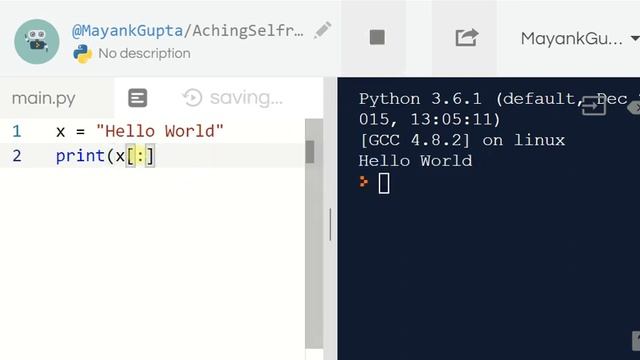Screen dimensions: 640x360
Task: Clear the console with the eraser icon
Action: coord(634,107)
